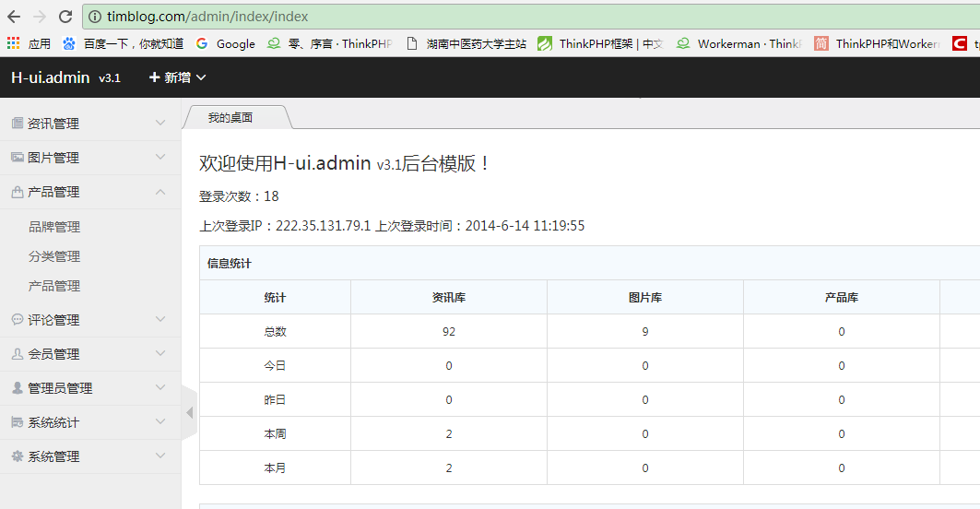980x509 pixels.
Task: Click the 欢迎使用H-ui.admin welcome heading
Action: pos(344,163)
